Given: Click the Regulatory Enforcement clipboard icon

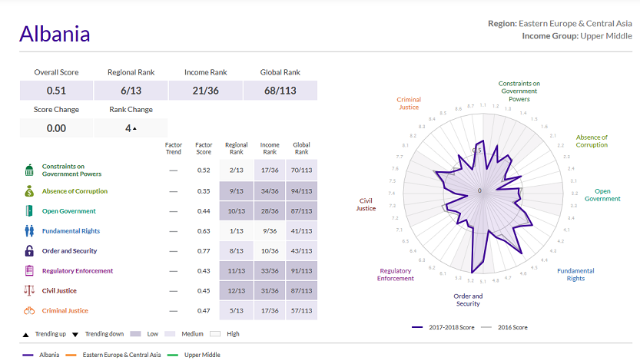Looking at the screenshot, I should pyautogui.click(x=29, y=271).
